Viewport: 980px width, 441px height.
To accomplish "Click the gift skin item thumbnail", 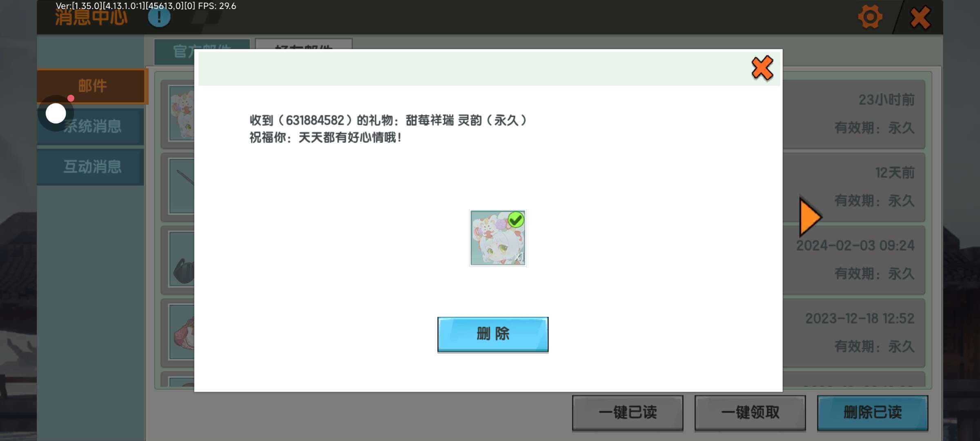I will [x=497, y=238].
